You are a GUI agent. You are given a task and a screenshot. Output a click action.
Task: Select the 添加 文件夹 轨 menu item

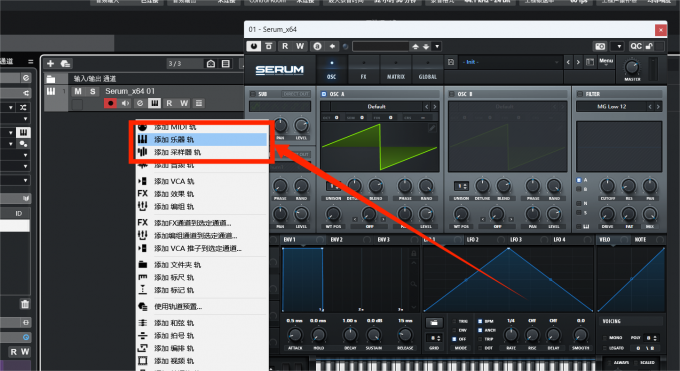[201, 264]
